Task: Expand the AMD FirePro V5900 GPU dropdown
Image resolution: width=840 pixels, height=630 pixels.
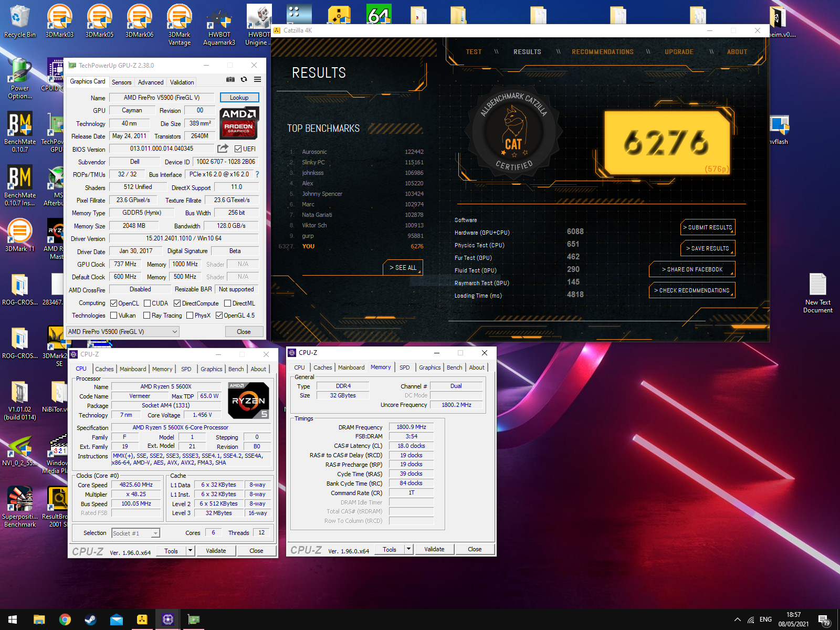Action: (123, 331)
